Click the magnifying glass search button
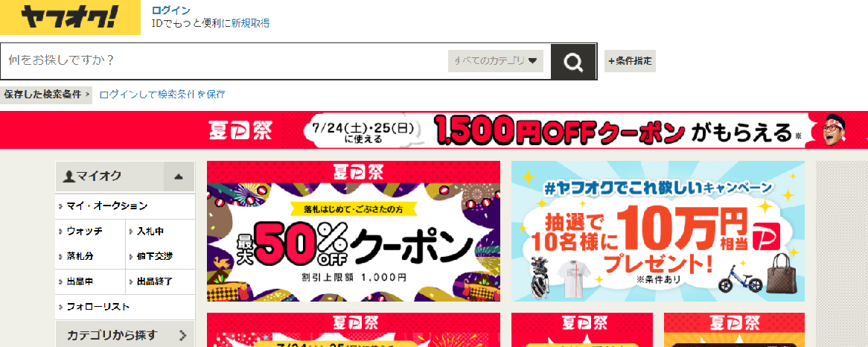Viewport: 868px width, 347px height. [573, 61]
